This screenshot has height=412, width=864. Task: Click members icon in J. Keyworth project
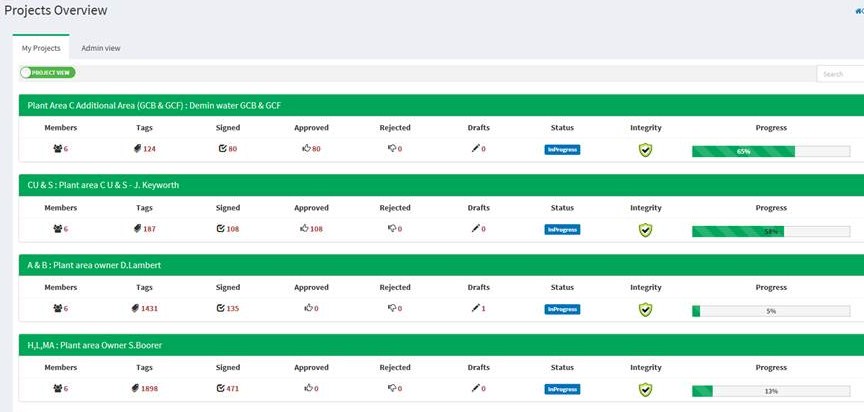click(x=57, y=229)
